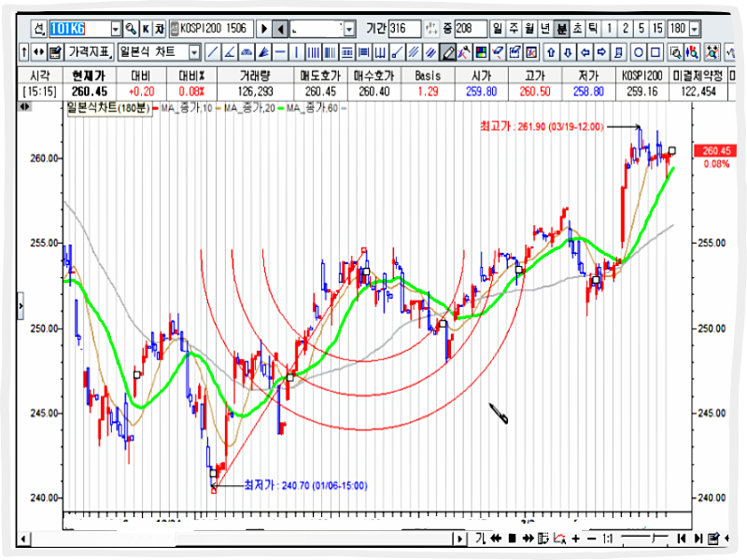This screenshot has height=560, width=747.
Task: Click the 기간 period input field
Action: point(405,29)
